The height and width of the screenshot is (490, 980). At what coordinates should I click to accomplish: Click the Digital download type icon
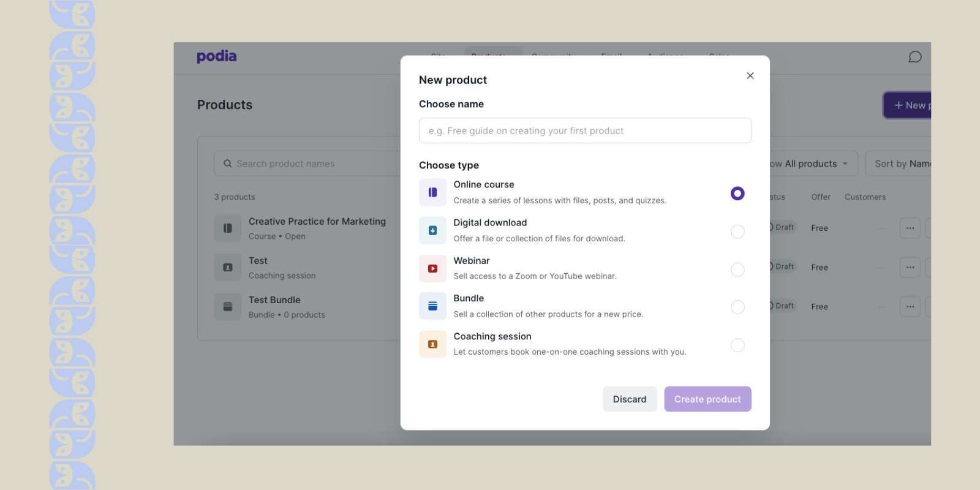pos(432,230)
